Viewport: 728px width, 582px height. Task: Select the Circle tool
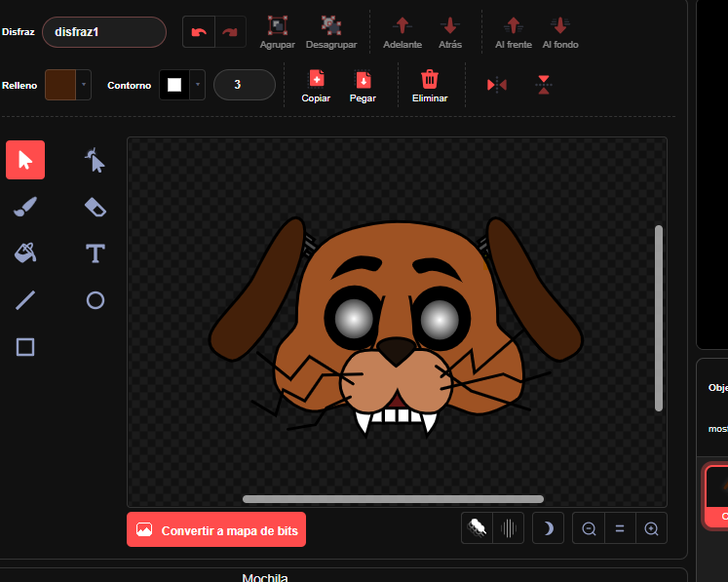(x=96, y=300)
